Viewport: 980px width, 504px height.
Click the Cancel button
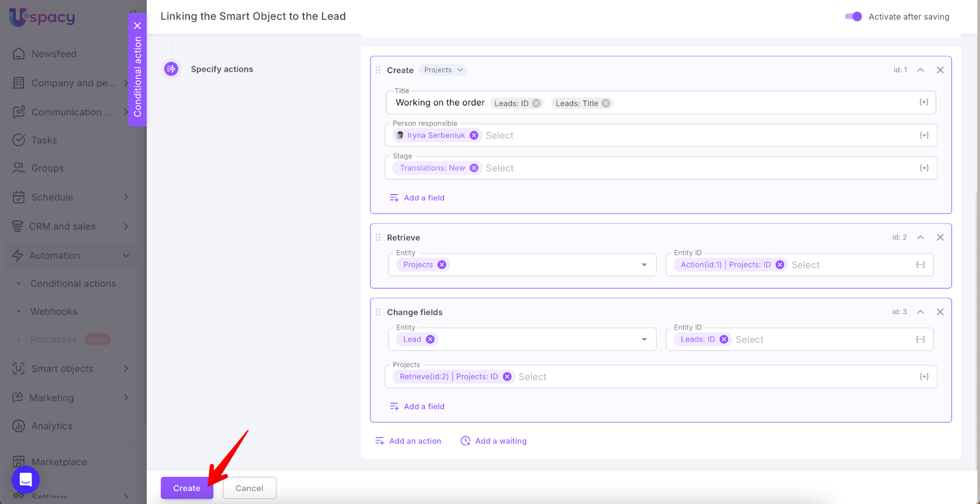[x=249, y=488]
